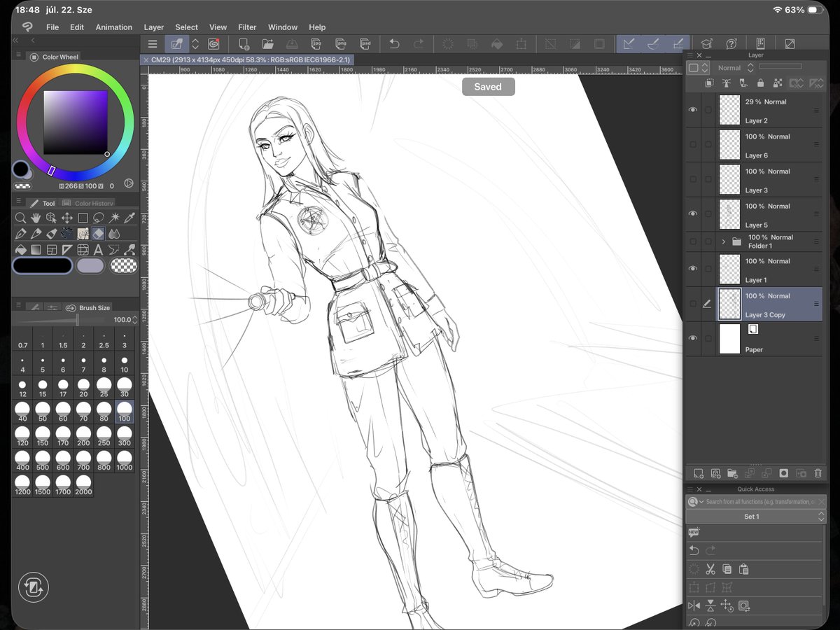Open Layer panel palette color dropdown
The width and height of the screenshot is (840, 630).
(x=697, y=68)
